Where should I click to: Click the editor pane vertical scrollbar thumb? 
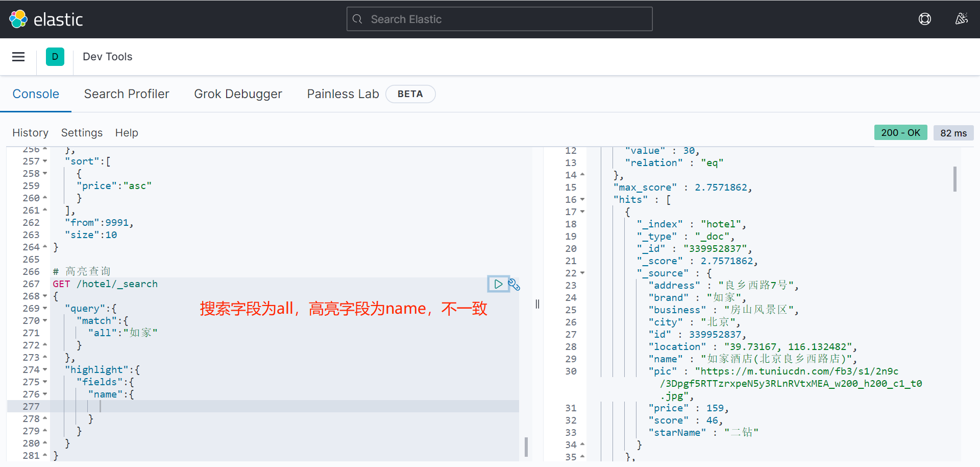pyautogui.click(x=526, y=447)
